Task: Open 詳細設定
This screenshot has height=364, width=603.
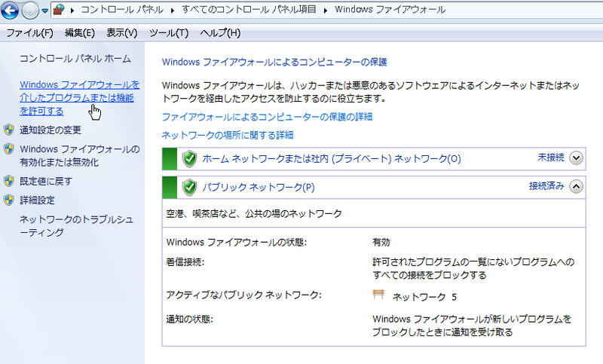Action: (x=38, y=200)
